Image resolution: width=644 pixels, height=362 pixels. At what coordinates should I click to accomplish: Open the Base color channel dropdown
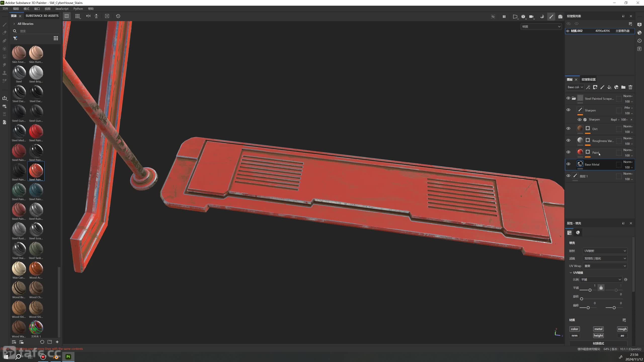tap(575, 87)
